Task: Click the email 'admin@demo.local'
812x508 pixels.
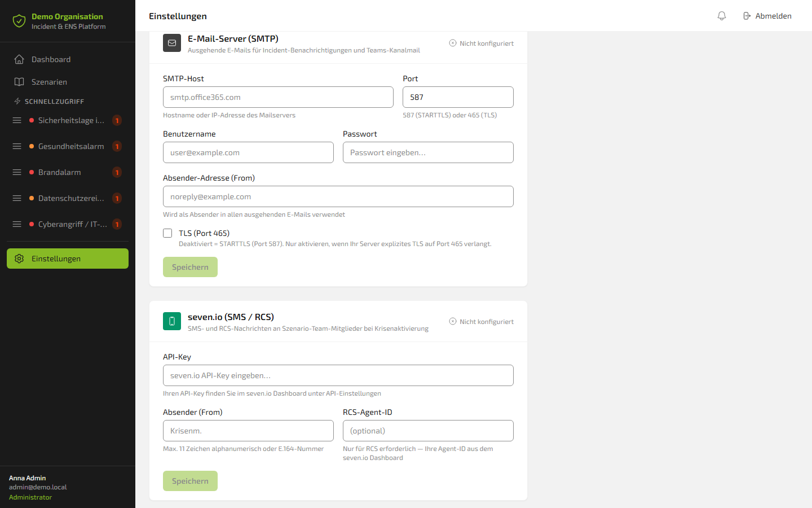Action: 38,487
